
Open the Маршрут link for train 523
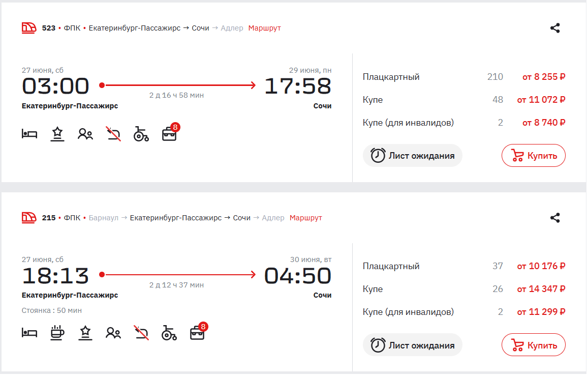(264, 28)
